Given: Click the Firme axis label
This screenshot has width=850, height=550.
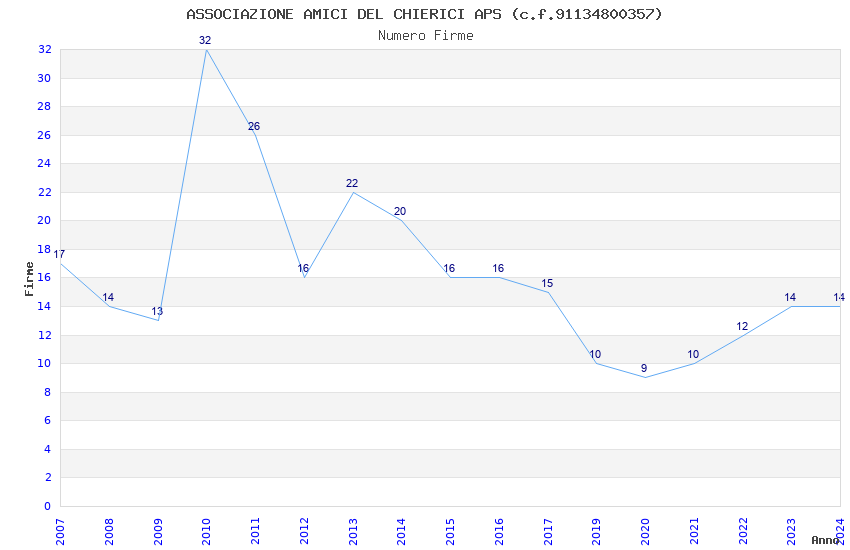Looking at the screenshot, I should click(29, 279).
